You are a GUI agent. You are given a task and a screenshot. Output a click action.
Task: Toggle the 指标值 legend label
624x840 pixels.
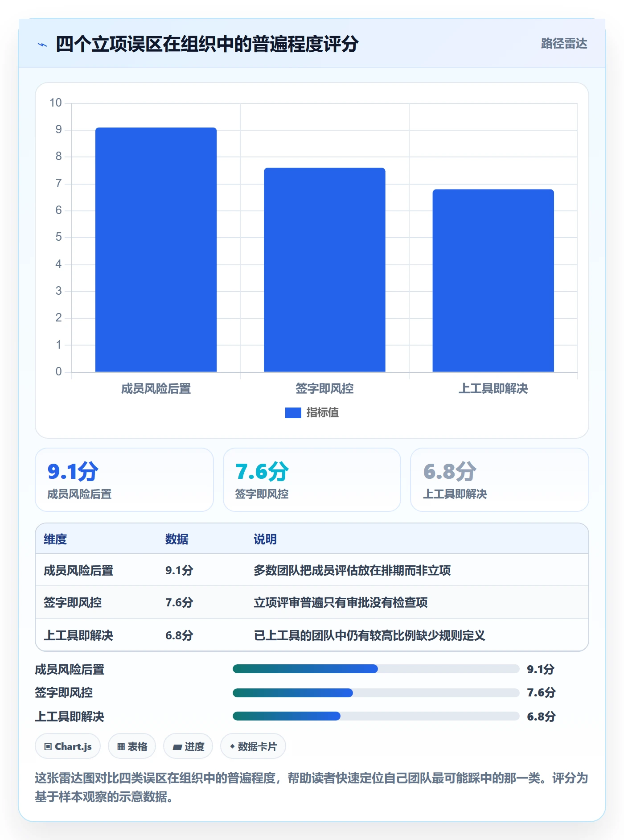(x=323, y=413)
